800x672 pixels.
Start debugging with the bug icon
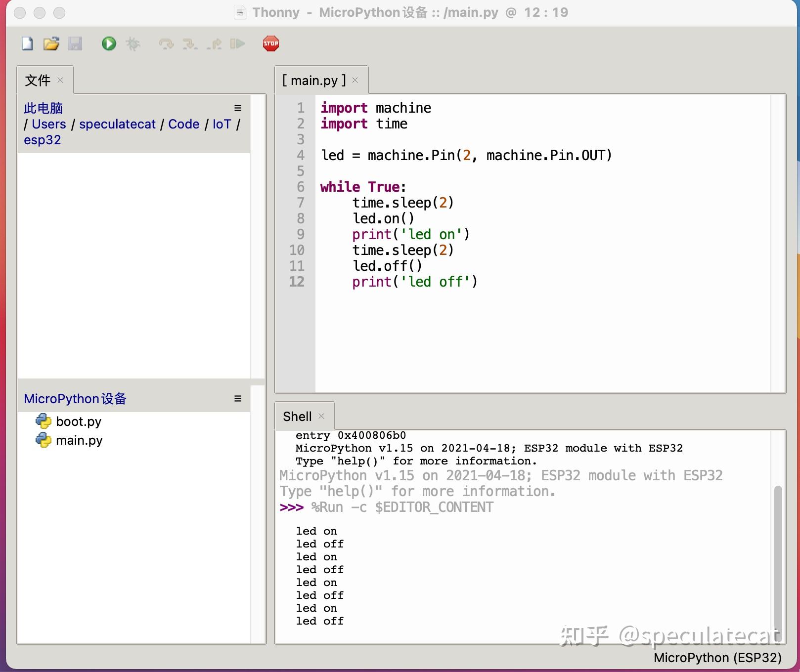tap(133, 44)
